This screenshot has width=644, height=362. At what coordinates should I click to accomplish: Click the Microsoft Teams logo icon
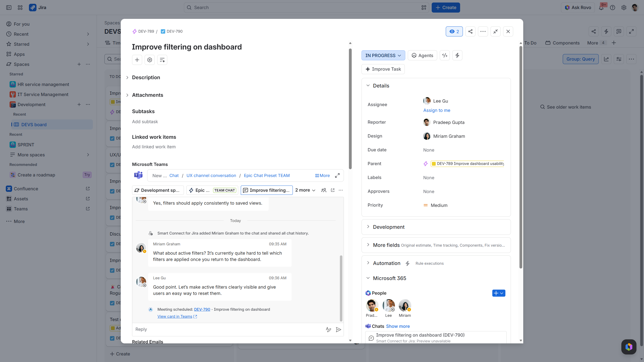(138, 175)
